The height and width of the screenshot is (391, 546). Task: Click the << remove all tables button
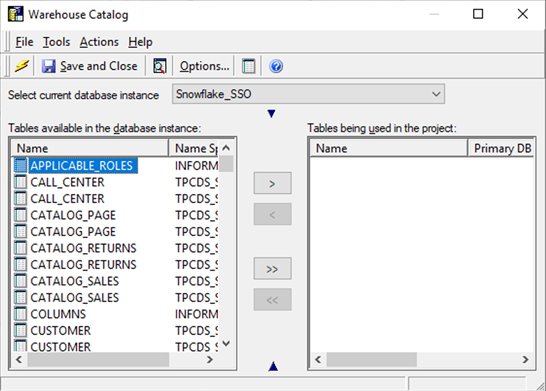coord(272,299)
